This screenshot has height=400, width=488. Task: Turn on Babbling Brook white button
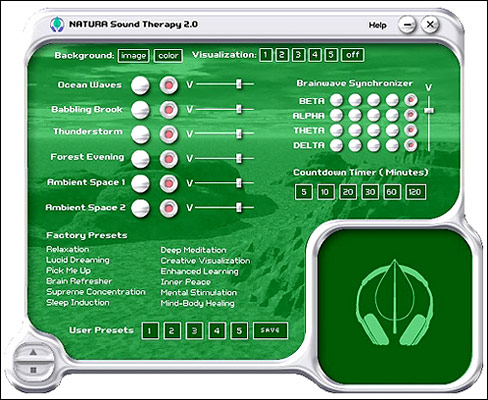140,110
